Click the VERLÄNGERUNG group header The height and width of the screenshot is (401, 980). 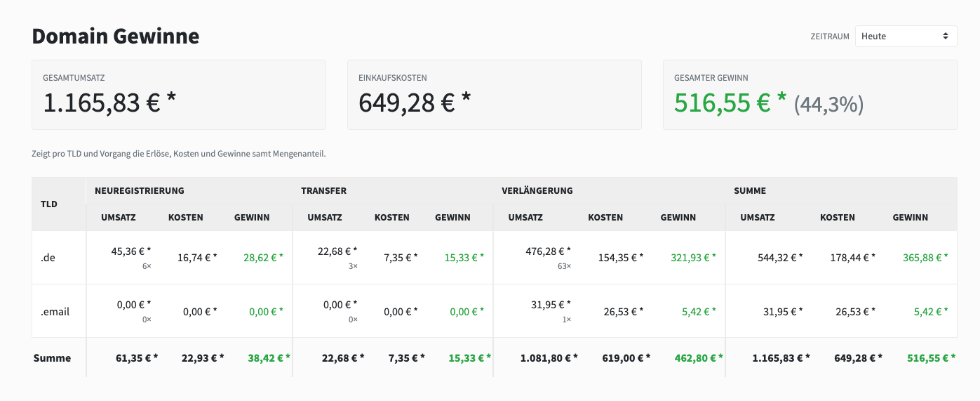coord(537,190)
